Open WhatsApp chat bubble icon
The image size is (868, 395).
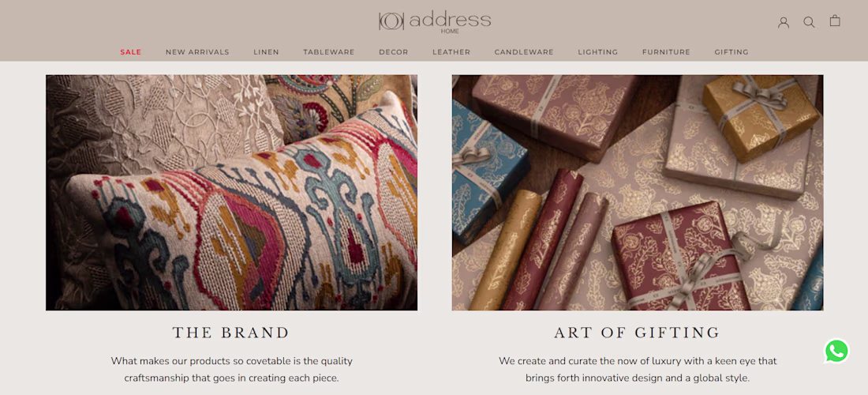pyautogui.click(x=836, y=352)
